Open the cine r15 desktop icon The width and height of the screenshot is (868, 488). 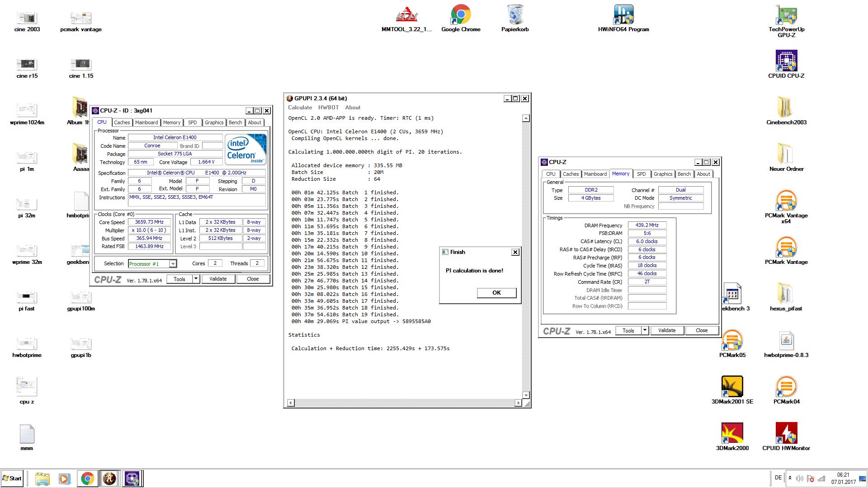coord(27,68)
